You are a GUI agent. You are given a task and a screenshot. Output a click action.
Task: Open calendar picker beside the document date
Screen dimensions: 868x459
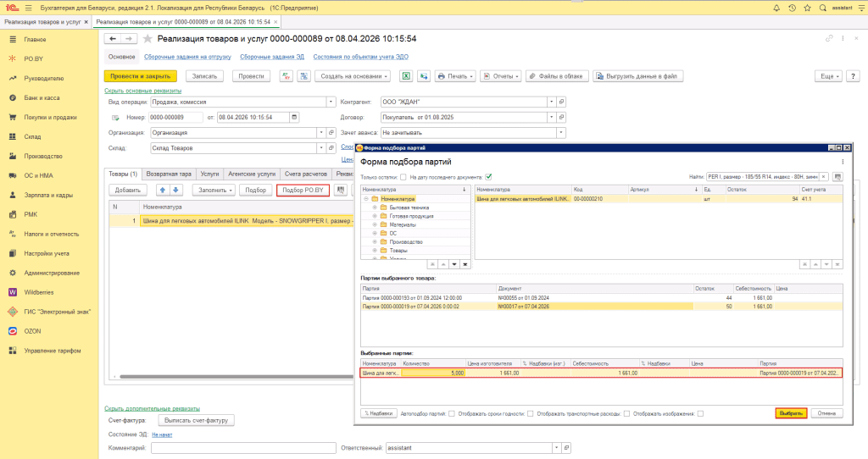294,117
